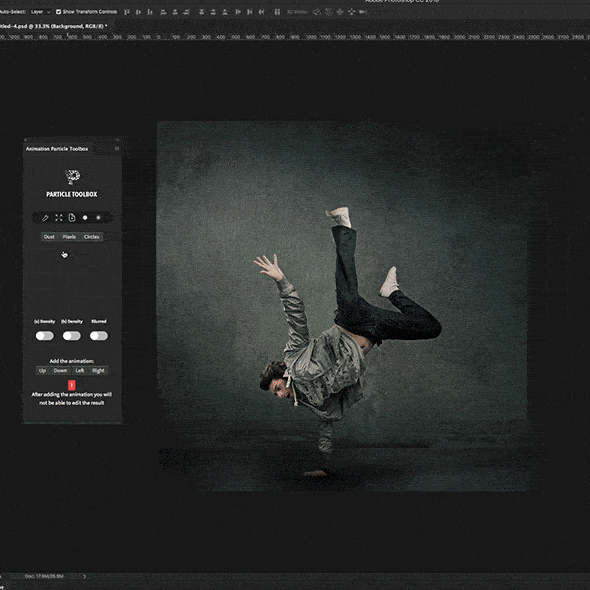The width and height of the screenshot is (590, 590).
Task: Collapse the Particle Toolbox panel with double-arrow
Action: (x=117, y=140)
